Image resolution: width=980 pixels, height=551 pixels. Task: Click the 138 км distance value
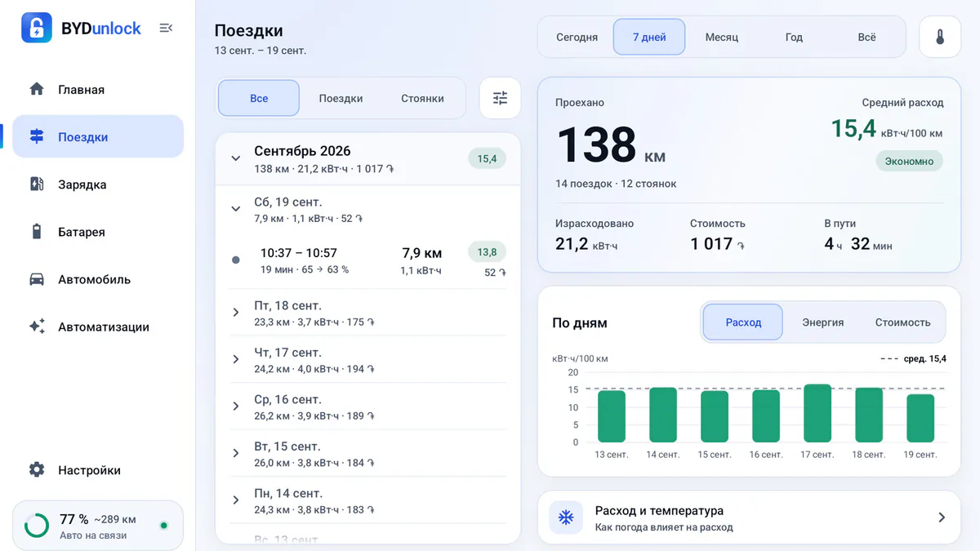click(611, 145)
